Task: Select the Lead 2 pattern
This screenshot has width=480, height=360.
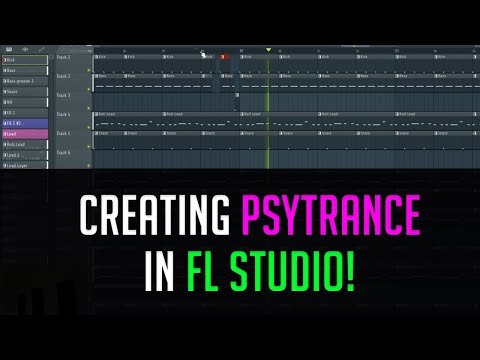Action: click(x=25, y=155)
